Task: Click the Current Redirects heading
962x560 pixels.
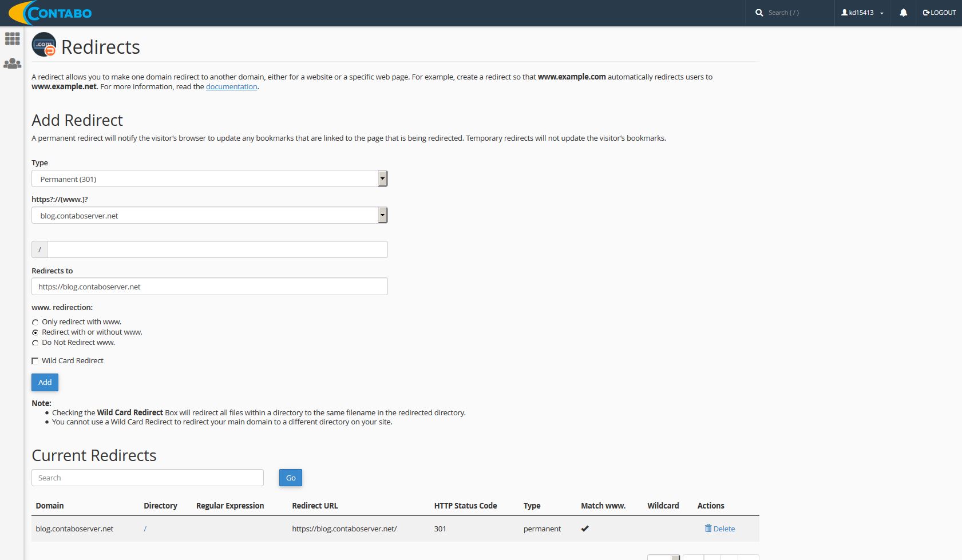Action: click(x=94, y=455)
